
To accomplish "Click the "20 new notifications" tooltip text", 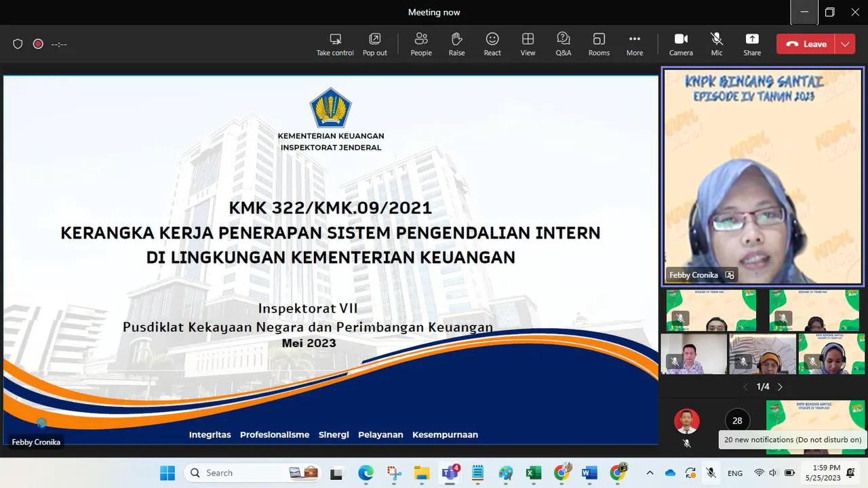I will coord(793,440).
